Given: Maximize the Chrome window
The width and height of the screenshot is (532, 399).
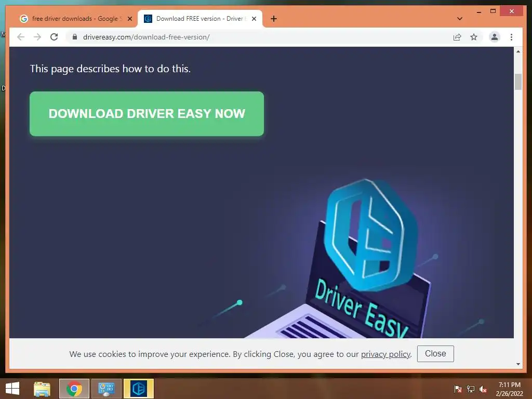Looking at the screenshot, I should coord(493,11).
